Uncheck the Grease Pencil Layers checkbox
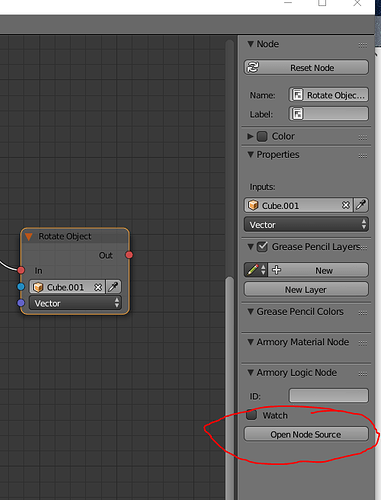The image size is (381, 500). [262, 247]
